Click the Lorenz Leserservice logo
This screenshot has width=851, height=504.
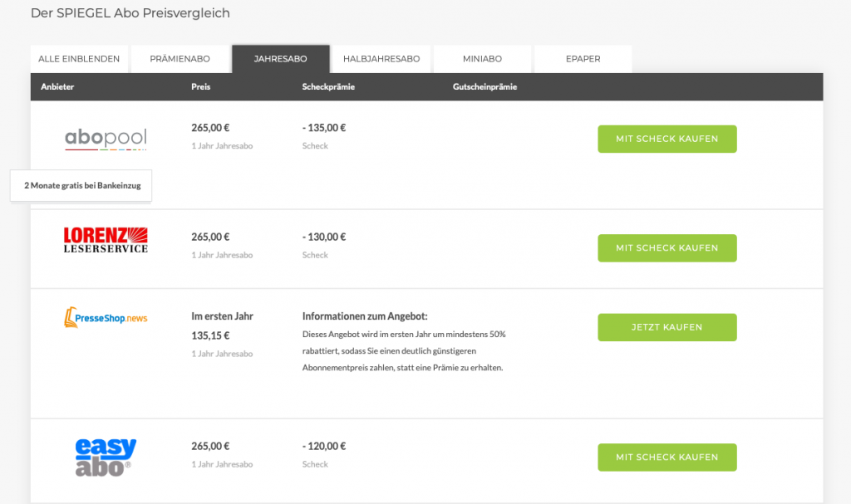(x=106, y=240)
